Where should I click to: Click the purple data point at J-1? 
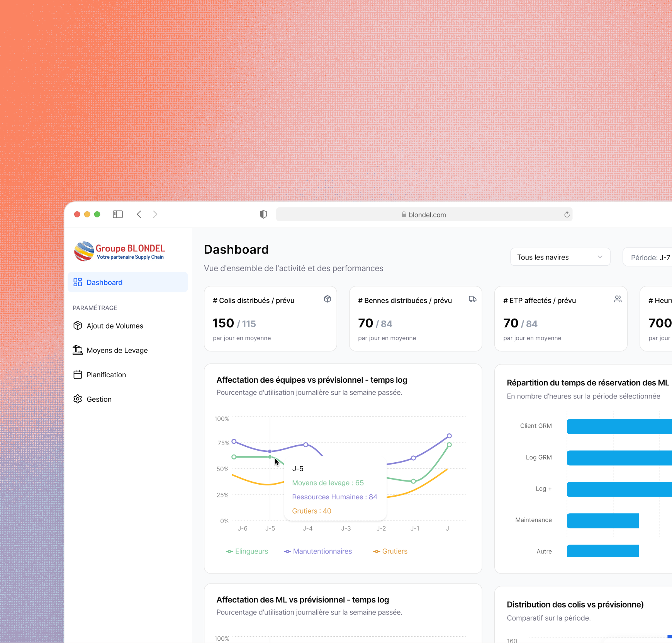point(414,458)
